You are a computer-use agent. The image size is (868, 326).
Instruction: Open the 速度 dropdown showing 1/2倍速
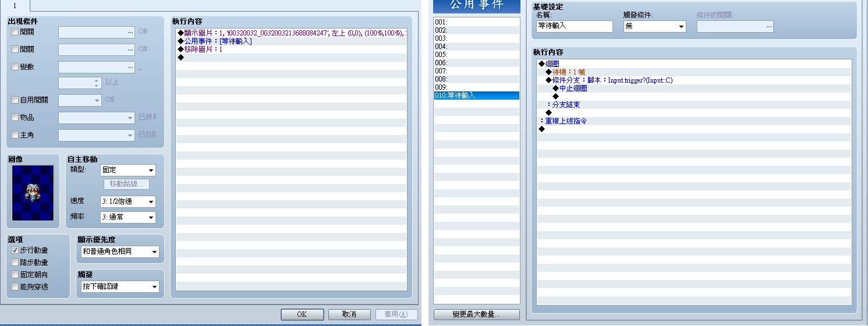[127, 201]
